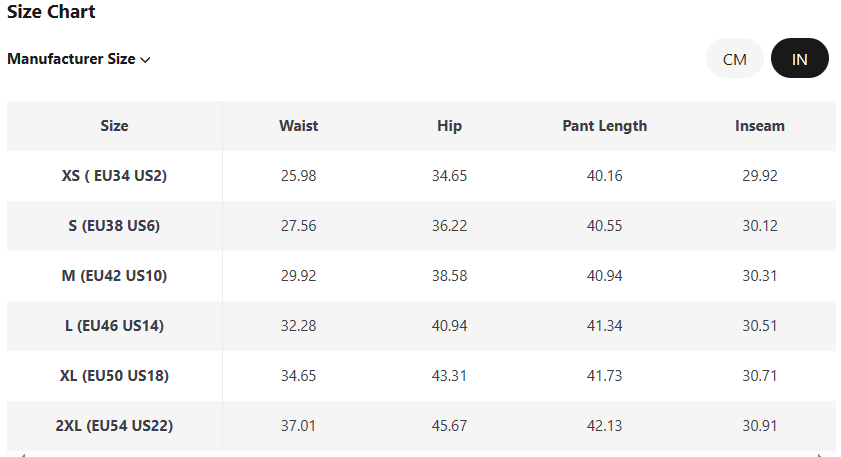Click the XS waist value 25.98
This screenshot has width=841, height=457.
point(298,176)
